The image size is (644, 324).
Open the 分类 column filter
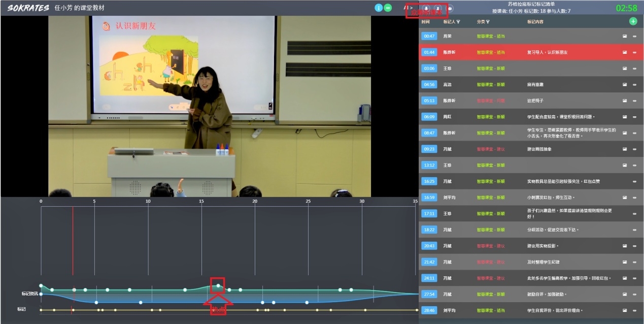pos(487,22)
